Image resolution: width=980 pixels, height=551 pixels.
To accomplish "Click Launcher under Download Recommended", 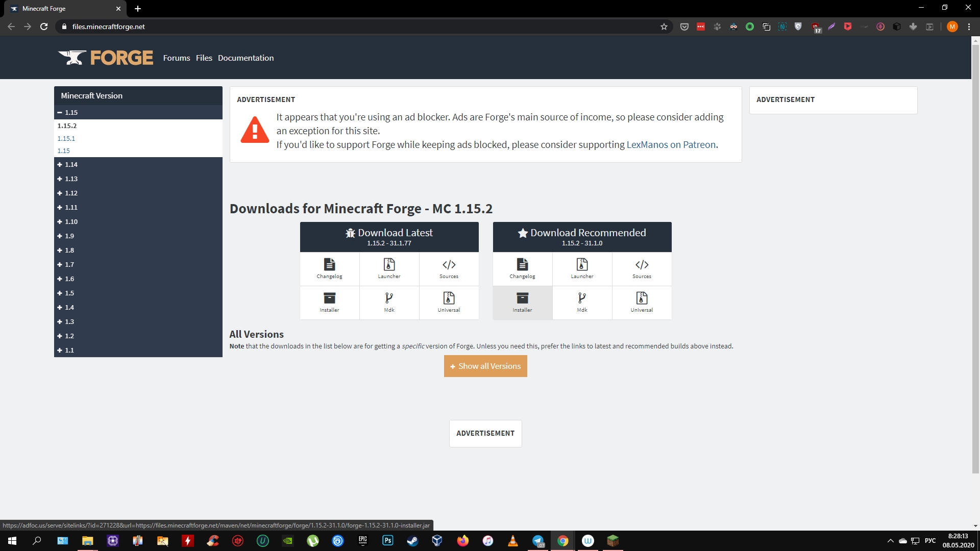I will coord(582,269).
